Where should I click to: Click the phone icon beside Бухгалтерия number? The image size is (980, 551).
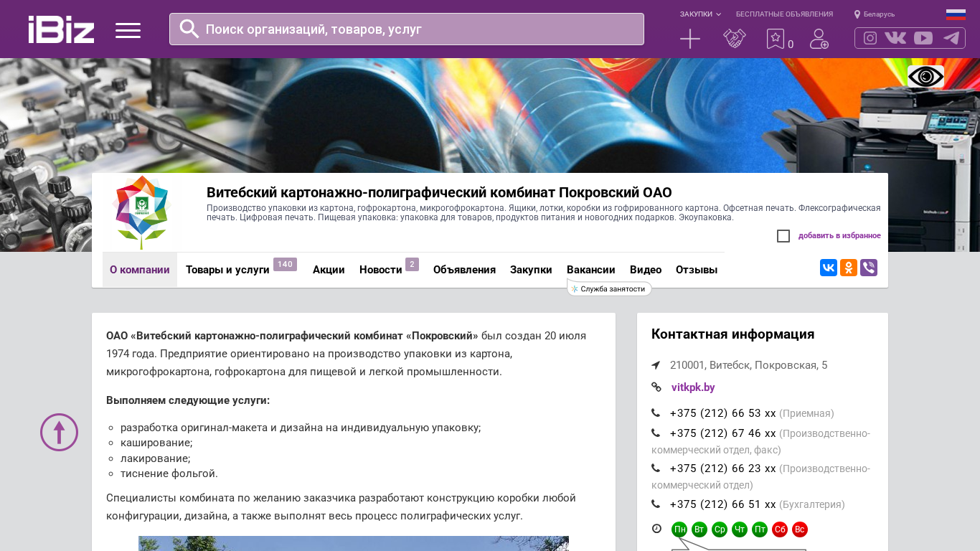tap(656, 504)
